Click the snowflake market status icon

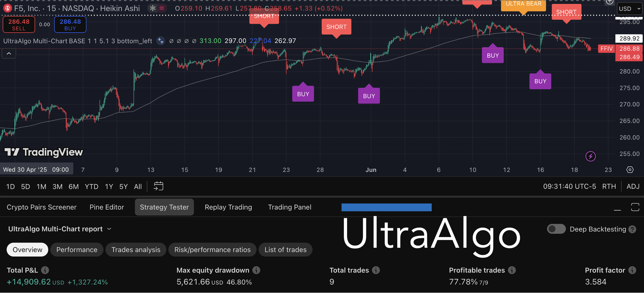click(153, 8)
